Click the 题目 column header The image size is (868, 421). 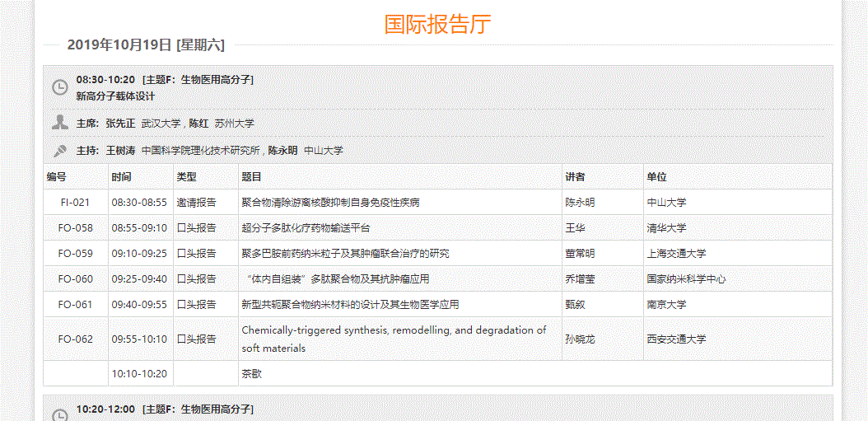pyautogui.click(x=251, y=177)
